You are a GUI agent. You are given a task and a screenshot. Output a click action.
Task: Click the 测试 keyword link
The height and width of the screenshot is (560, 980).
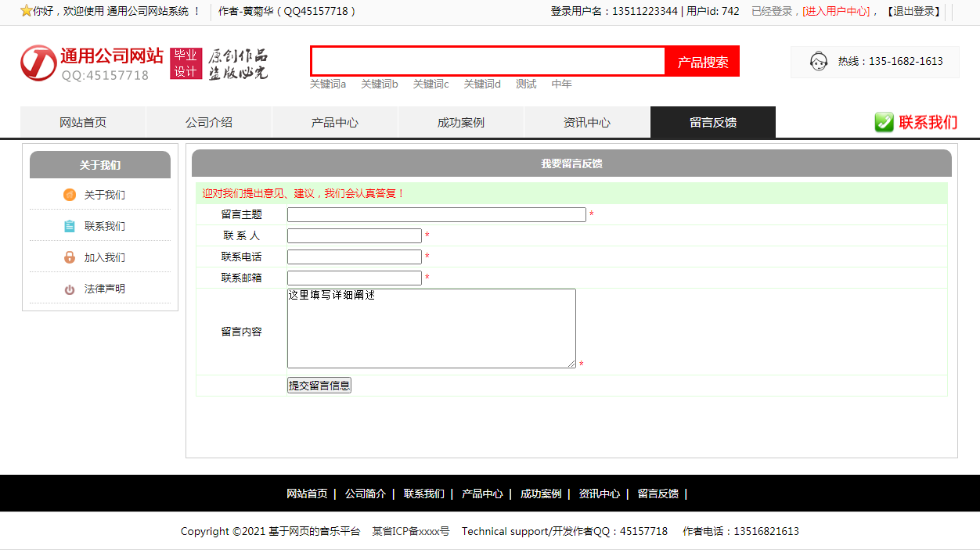[x=526, y=84]
